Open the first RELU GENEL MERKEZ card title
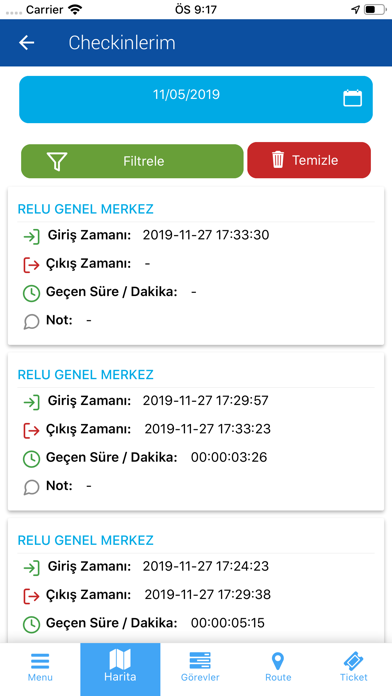 86,209
